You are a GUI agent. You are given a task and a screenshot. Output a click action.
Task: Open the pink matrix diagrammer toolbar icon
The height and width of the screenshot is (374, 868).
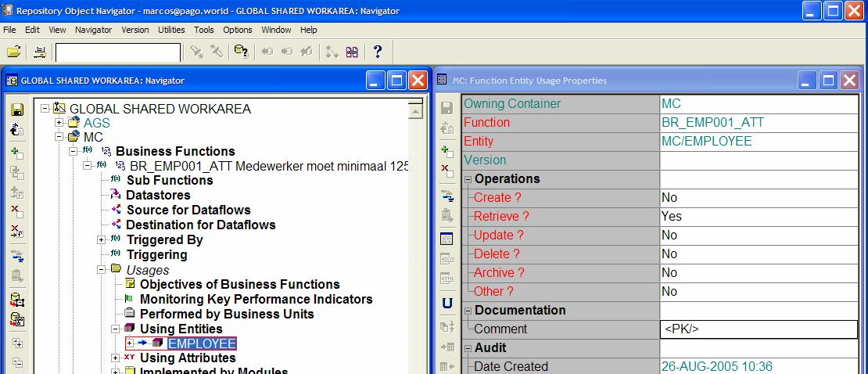pos(352,52)
